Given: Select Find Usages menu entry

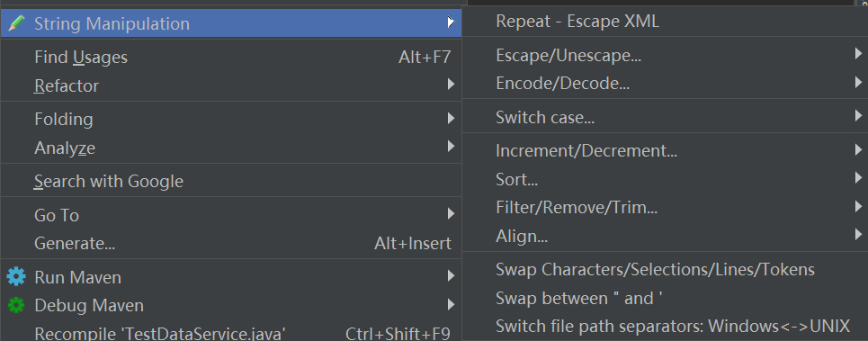Looking at the screenshot, I should point(231,57).
